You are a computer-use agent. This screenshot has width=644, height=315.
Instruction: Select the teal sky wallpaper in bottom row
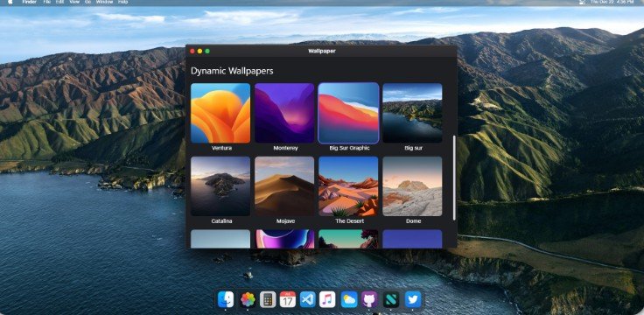[x=348, y=239]
